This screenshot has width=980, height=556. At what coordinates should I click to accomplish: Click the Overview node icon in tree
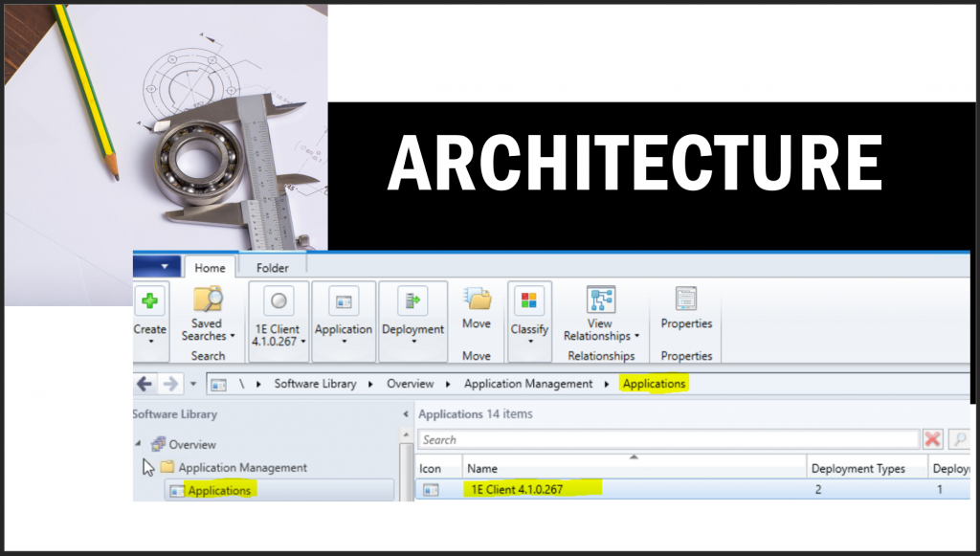pos(158,444)
